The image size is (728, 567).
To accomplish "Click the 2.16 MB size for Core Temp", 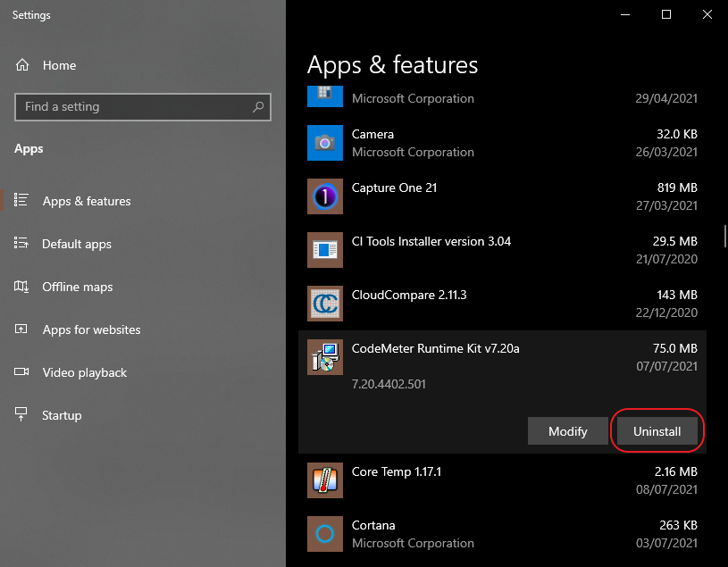I will [676, 471].
